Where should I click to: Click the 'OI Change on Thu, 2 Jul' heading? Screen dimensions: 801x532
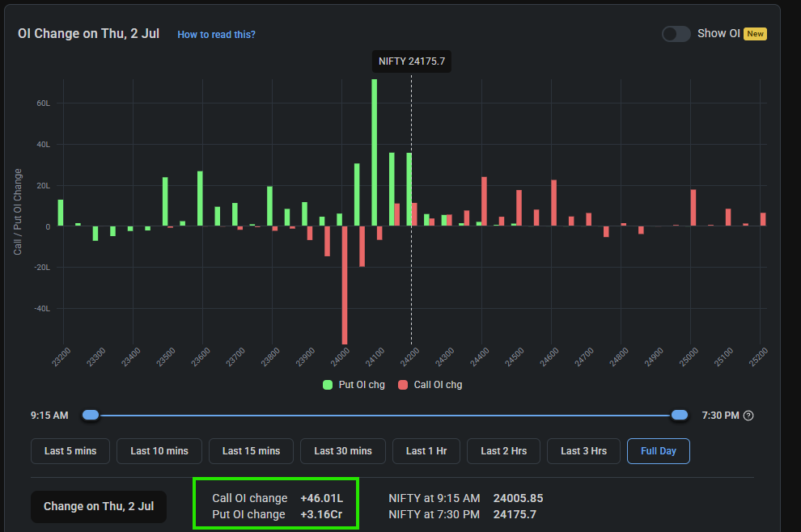pos(88,34)
